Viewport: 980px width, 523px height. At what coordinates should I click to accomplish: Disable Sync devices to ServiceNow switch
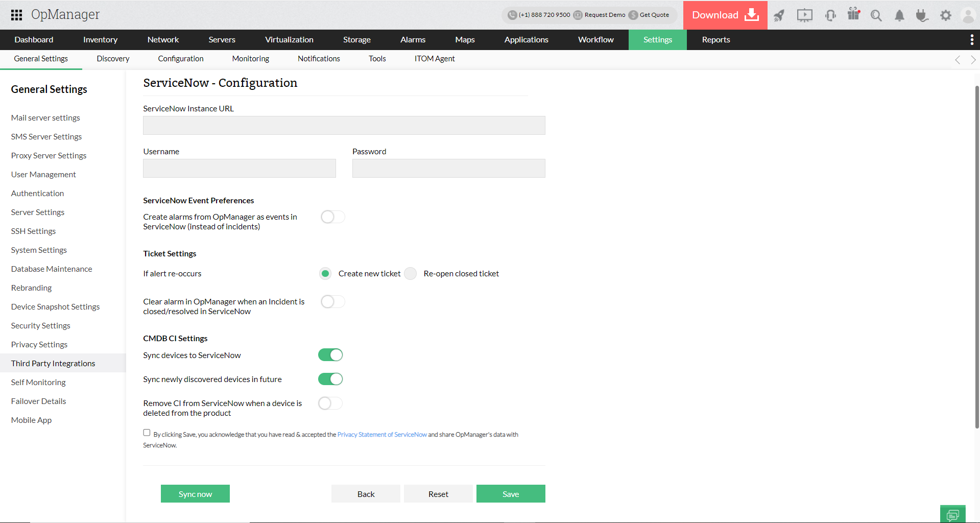(x=330, y=355)
